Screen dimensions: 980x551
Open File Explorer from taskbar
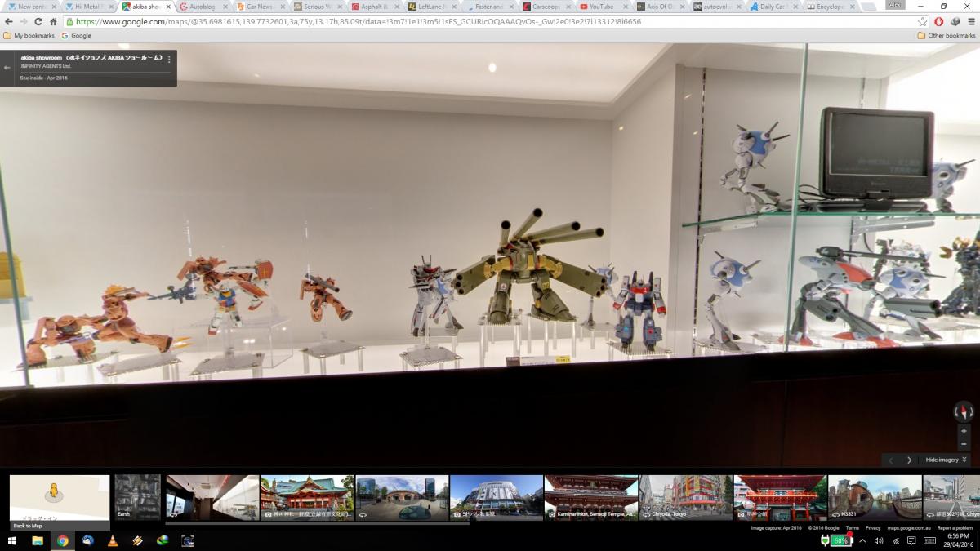(x=37, y=540)
